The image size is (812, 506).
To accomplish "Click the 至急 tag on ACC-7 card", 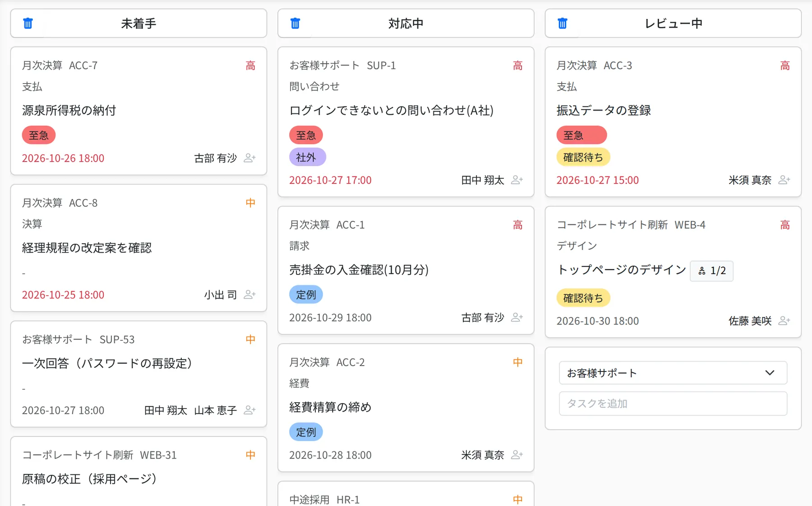I will pyautogui.click(x=39, y=135).
